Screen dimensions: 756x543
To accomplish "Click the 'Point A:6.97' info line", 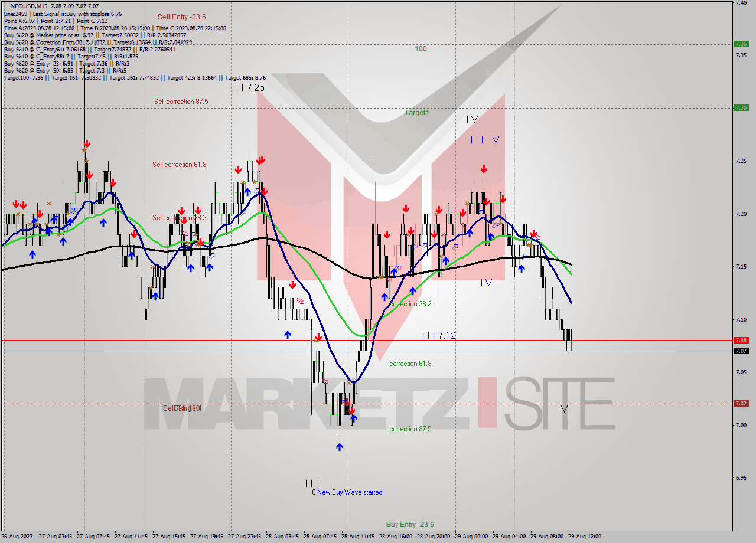I will coord(57,21).
